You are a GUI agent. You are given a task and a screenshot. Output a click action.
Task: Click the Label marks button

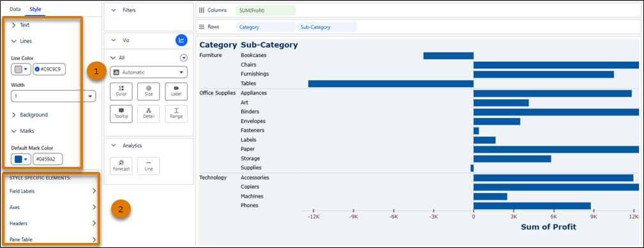(176, 91)
